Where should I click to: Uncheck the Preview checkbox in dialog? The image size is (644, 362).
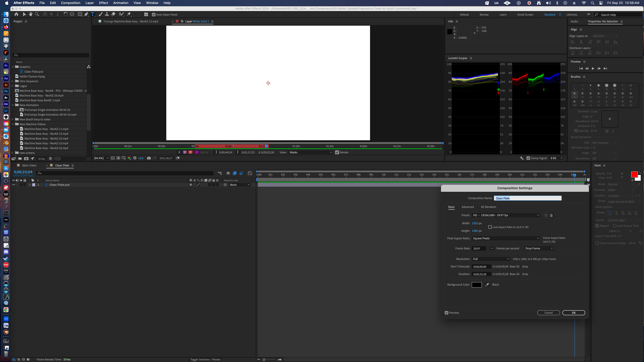click(x=447, y=313)
